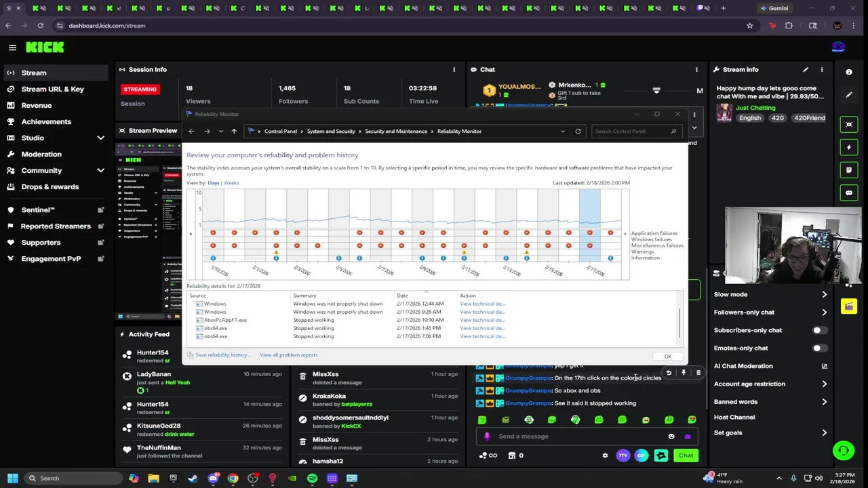Open the address bar history dropdown in Reliability Monitor
This screenshot has height=488, width=868.
coord(562,131)
